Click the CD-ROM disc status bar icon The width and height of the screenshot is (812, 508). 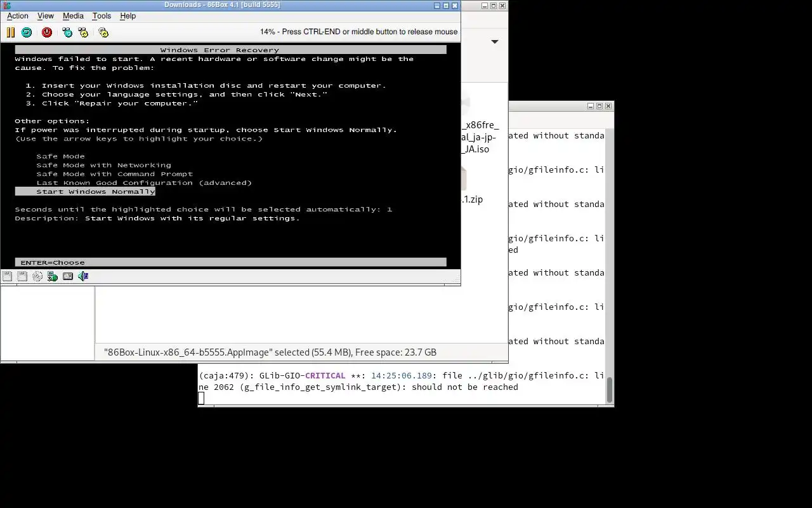pos(37,276)
